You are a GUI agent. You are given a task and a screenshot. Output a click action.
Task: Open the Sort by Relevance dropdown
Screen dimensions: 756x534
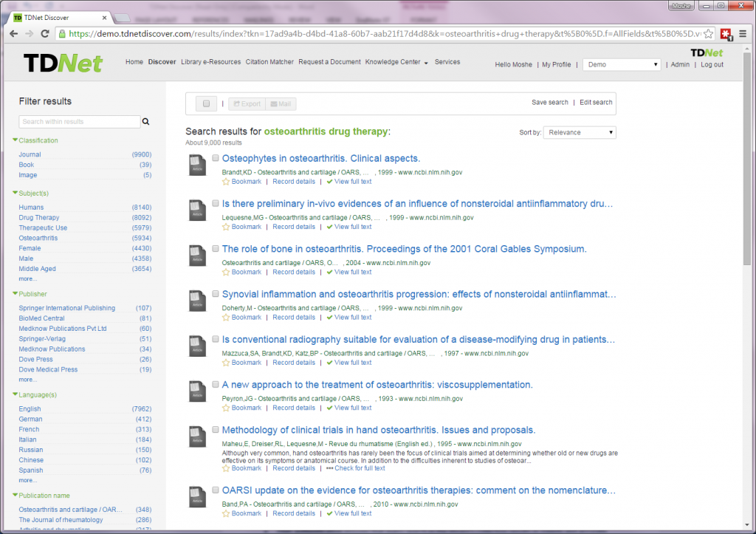coord(580,133)
